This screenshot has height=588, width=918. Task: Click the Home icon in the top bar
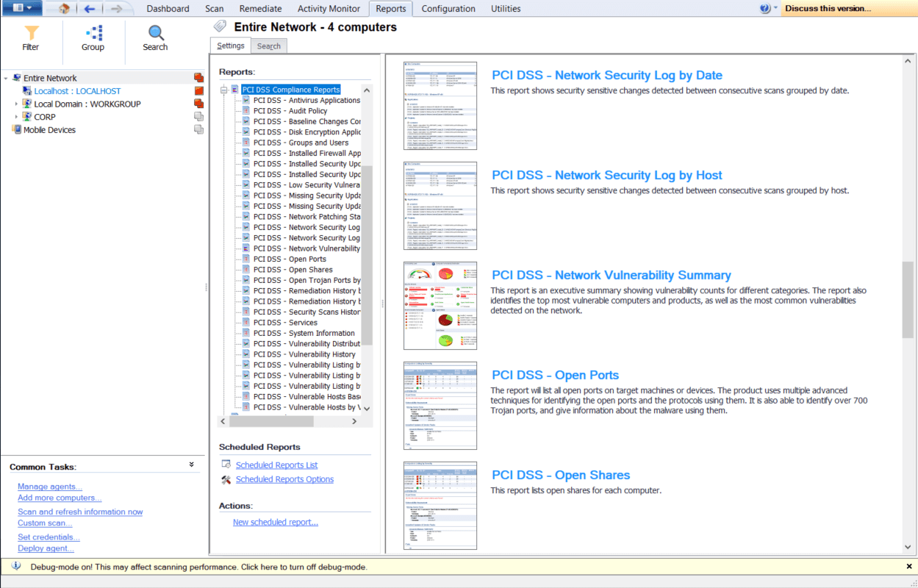point(64,9)
